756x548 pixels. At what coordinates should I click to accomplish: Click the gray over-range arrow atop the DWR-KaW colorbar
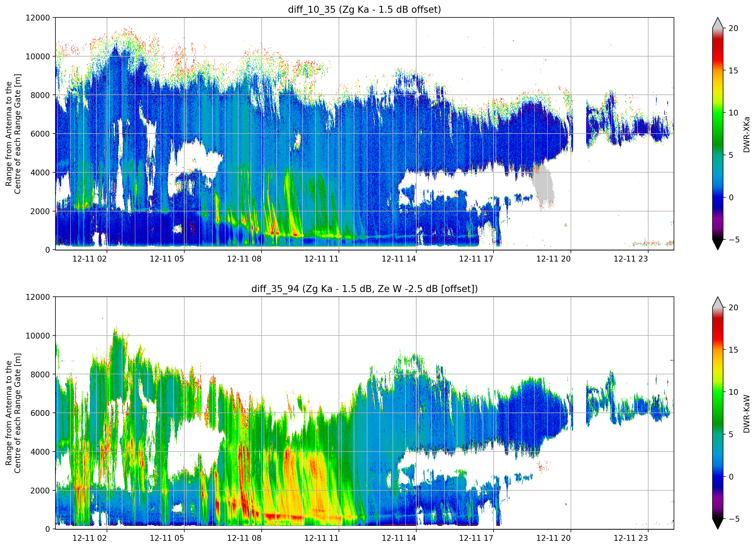[x=718, y=302]
